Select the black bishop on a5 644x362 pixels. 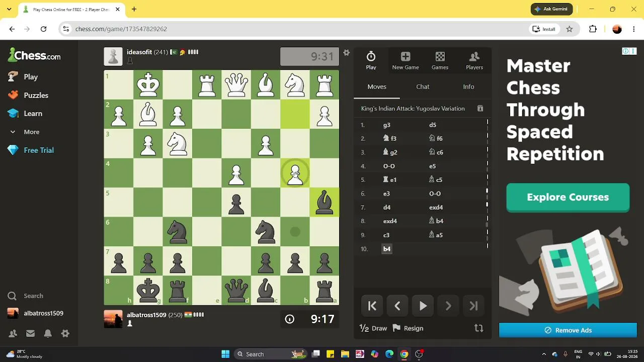point(325,203)
